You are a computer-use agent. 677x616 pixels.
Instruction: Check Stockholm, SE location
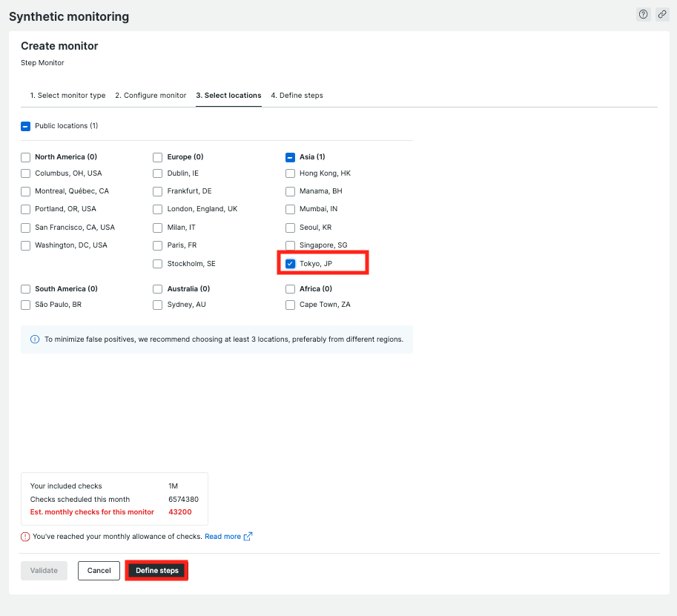[x=158, y=264]
